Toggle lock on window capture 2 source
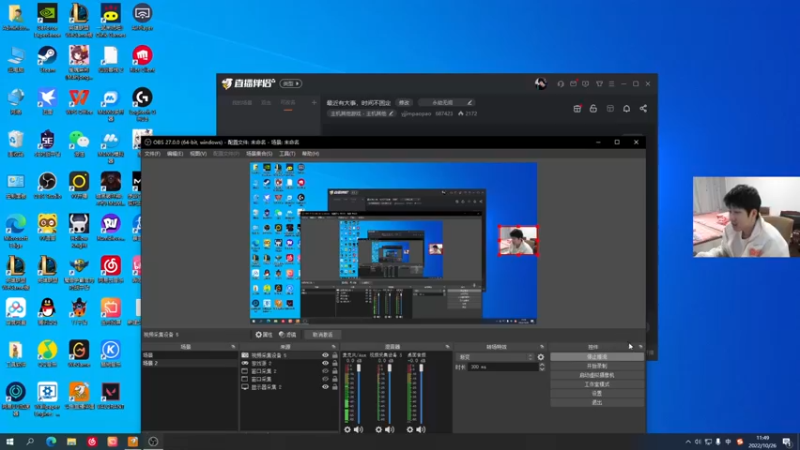Viewport: 800px width, 450px height. (335, 371)
